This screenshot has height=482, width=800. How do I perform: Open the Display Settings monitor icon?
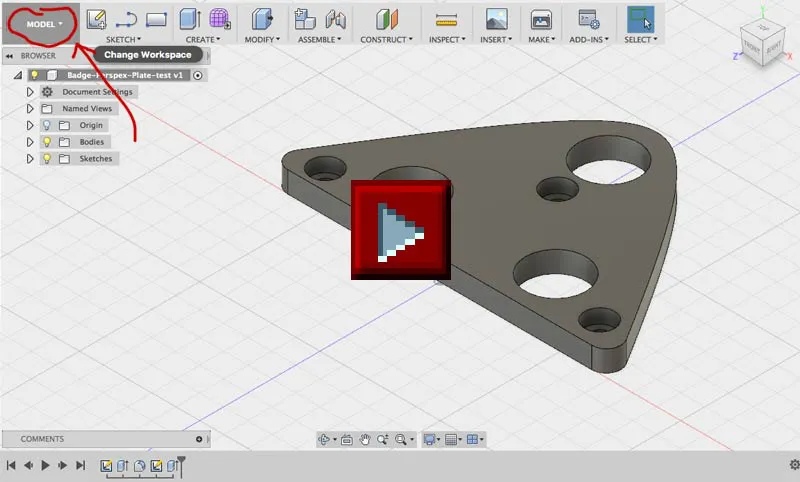pos(430,439)
